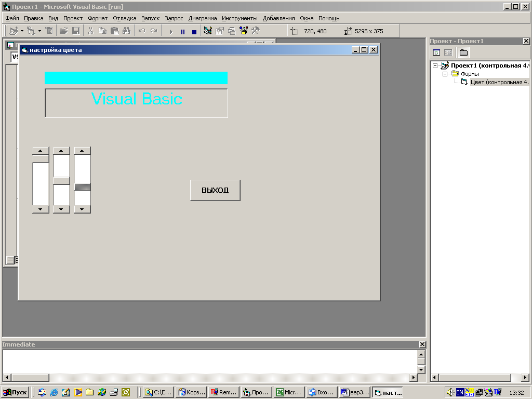The image size is (532, 399).
Task: Switch to the Micr... Excel taskbar button
Action: click(x=289, y=393)
